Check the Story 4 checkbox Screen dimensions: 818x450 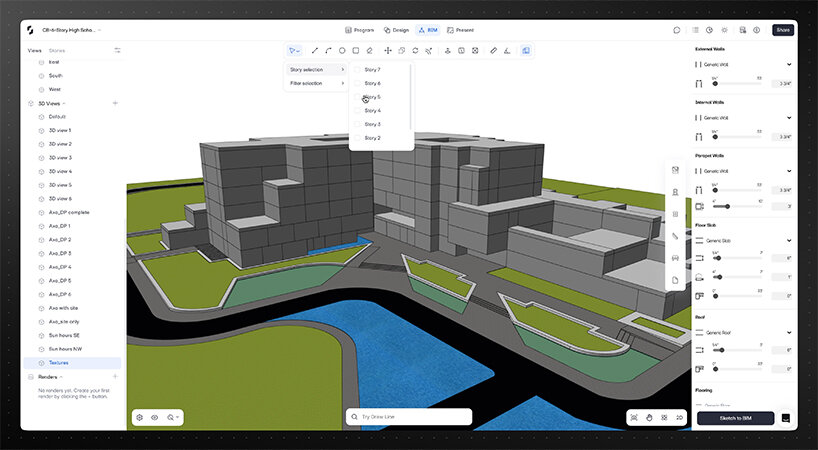358,111
